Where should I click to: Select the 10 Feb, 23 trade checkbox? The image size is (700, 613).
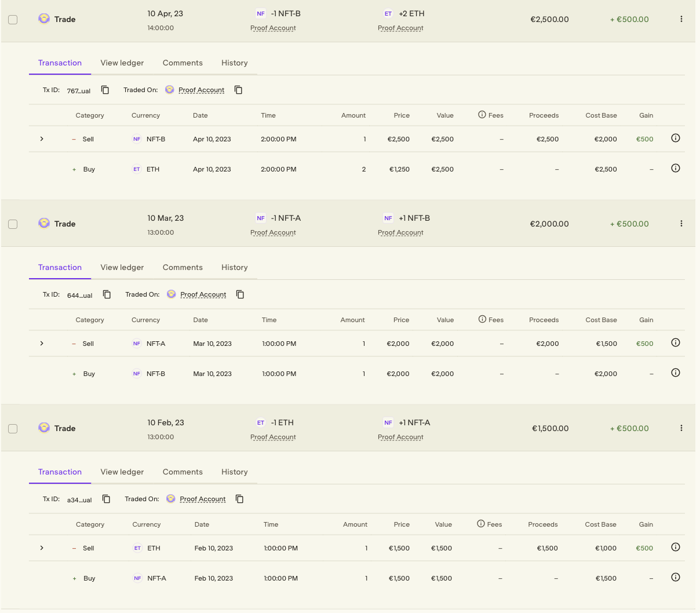pyautogui.click(x=13, y=429)
